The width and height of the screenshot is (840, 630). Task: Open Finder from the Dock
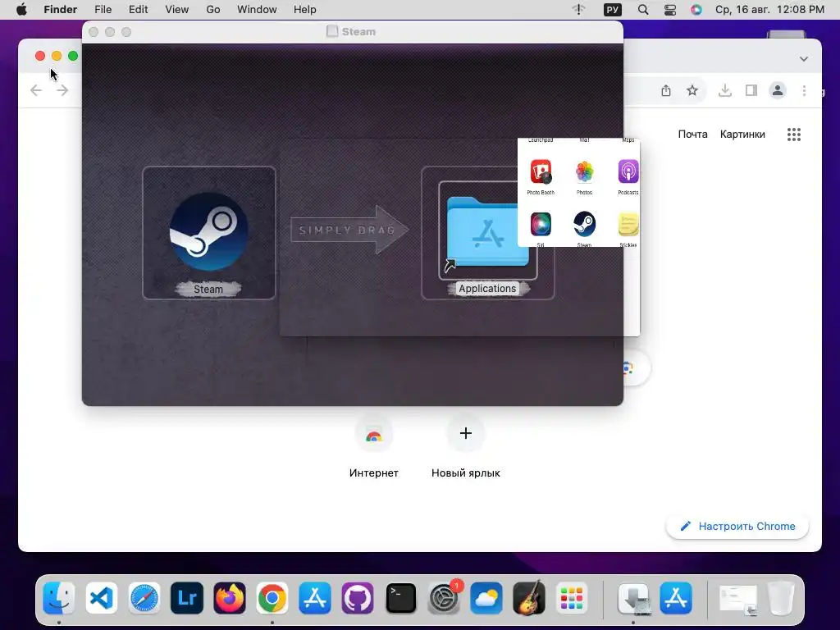coord(59,598)
